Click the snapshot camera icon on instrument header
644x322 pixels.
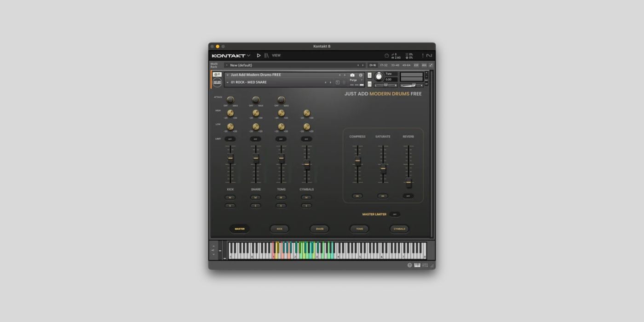click(352, 75)
